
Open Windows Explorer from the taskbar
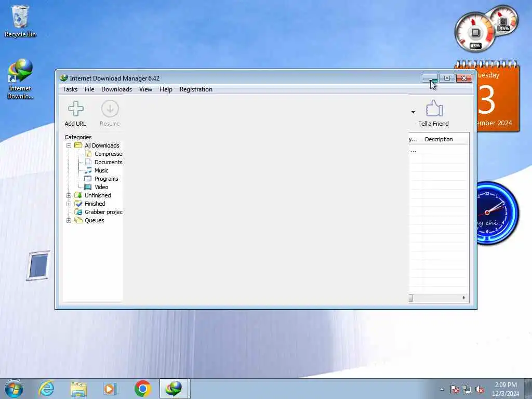(x=79, y=389)
